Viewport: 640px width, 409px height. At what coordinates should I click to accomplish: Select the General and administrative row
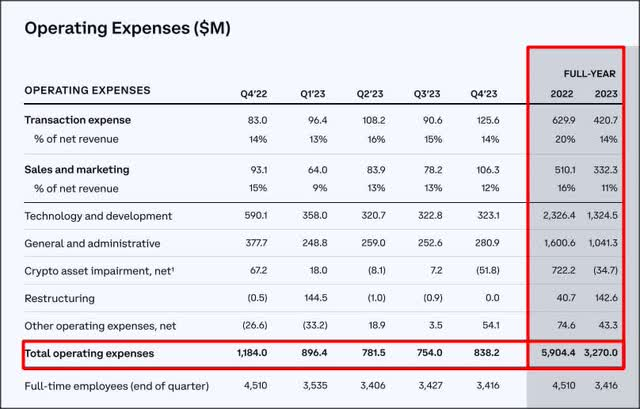[93, 243]
